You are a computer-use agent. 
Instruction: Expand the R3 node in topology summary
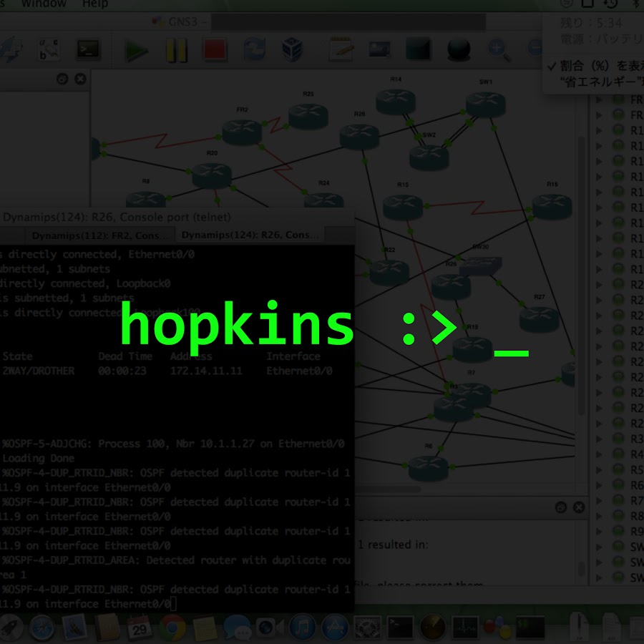coord(599,438)
